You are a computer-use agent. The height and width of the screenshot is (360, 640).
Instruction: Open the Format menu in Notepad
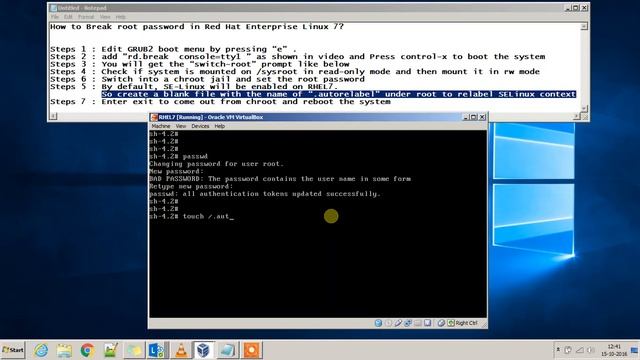(86, 17)
